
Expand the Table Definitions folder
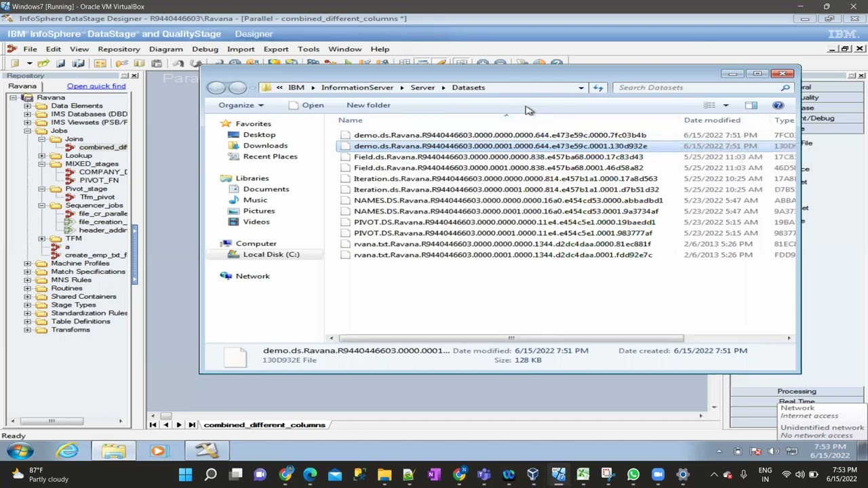(x=27, y=321)
